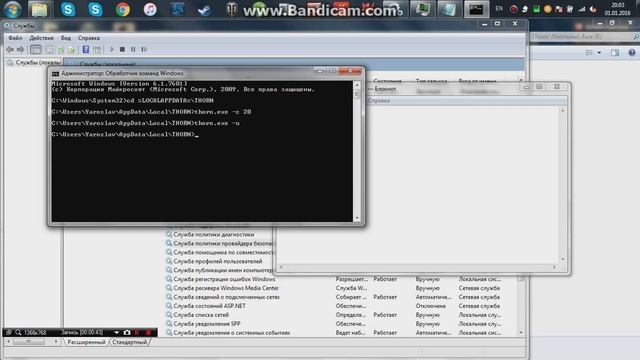Click Notepad vertical scrollbar down arrow
Image resolution: width=640 pixels, height=360 pixels.
click(563, 259)
